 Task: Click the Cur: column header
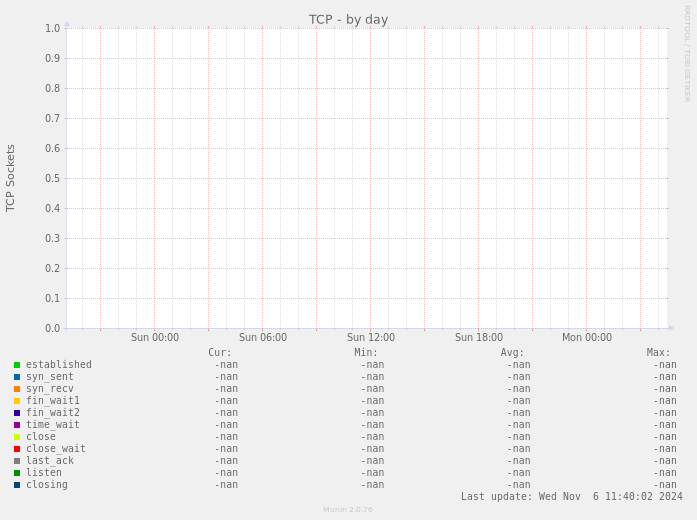tap(219, 353)
